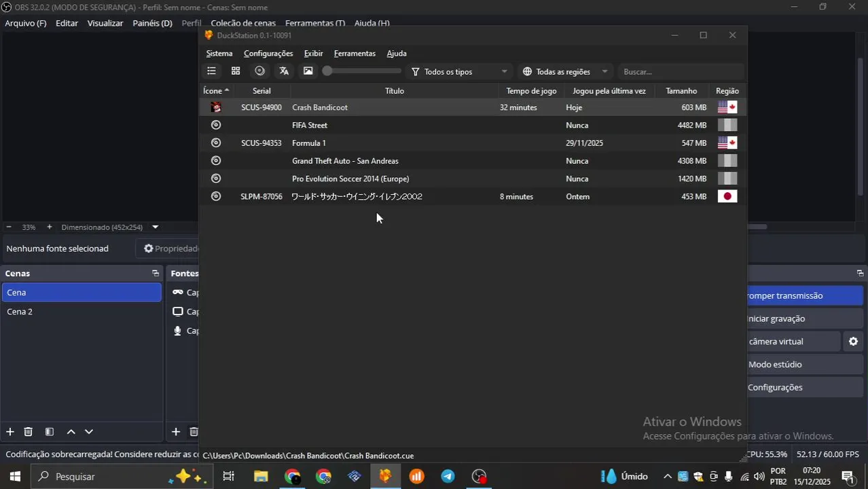
Task: Open the Ferramentas menu in DuckStation
Action: [x=355, y=53]
